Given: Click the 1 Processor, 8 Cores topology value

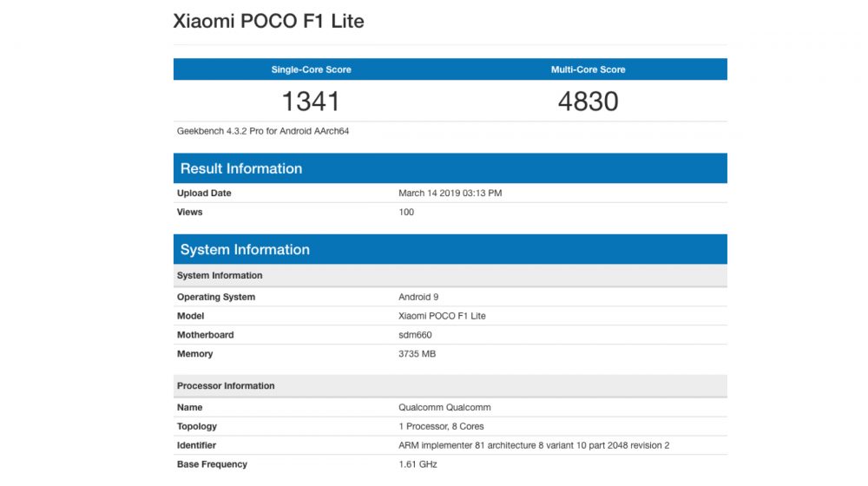Looking at the screenshot, I should [x=441, y=426].
